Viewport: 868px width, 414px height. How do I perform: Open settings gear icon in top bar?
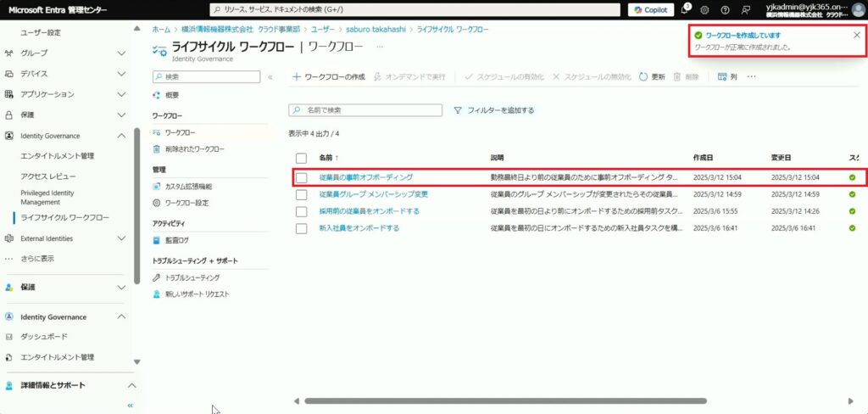pyautogui.click(x=704, y=10)
